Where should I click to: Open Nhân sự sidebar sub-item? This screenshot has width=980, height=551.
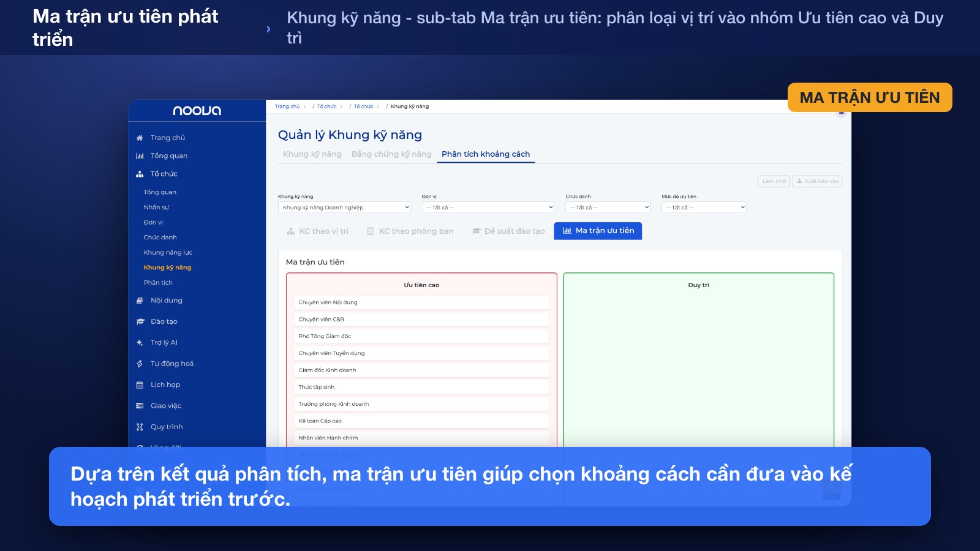[156, 208]
